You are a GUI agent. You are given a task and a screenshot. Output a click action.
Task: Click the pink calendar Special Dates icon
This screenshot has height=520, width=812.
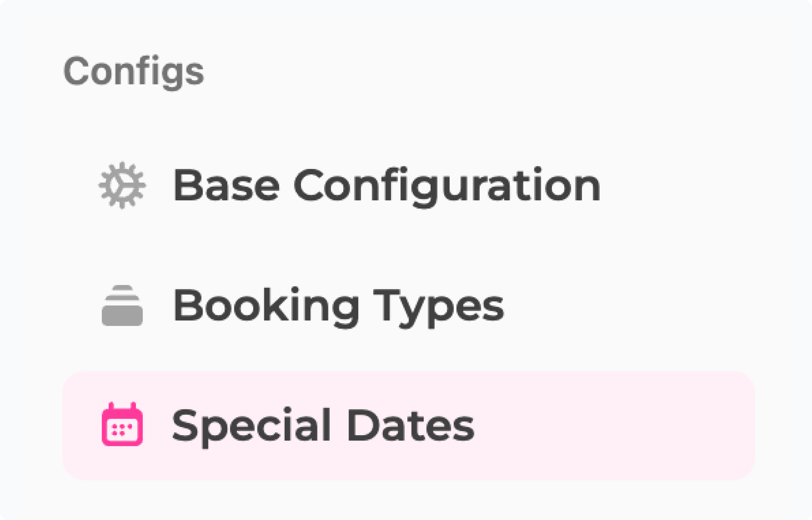click(122, 424)
